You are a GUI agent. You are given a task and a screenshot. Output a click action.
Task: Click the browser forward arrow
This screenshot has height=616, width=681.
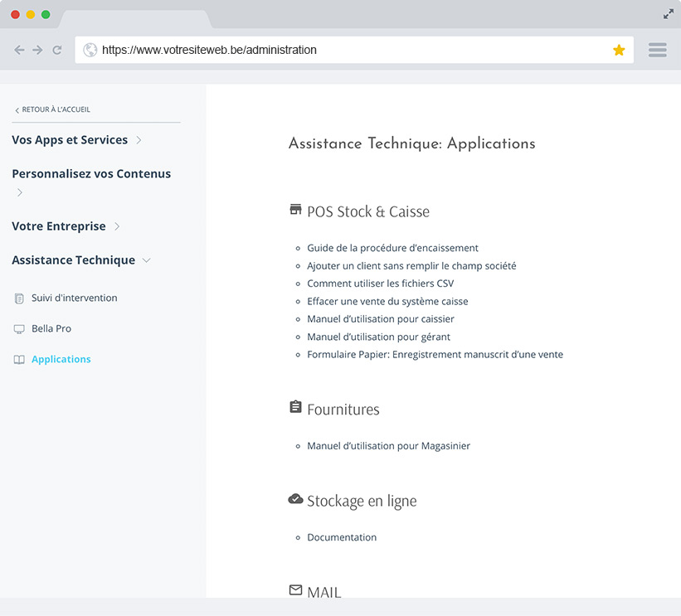coord(38,51)
